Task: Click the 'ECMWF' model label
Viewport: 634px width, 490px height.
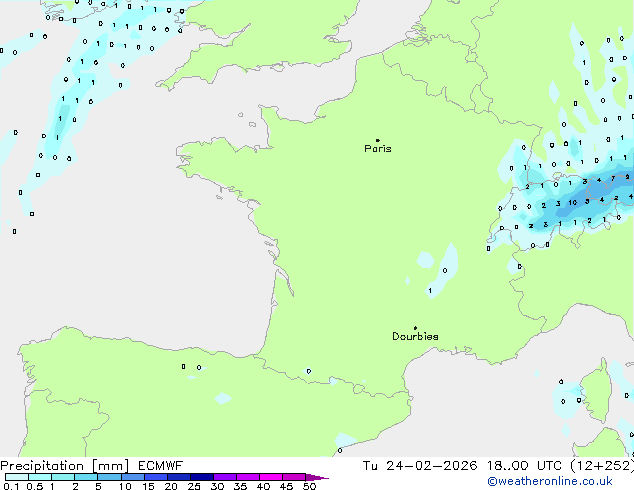Action: coord(161,466)
